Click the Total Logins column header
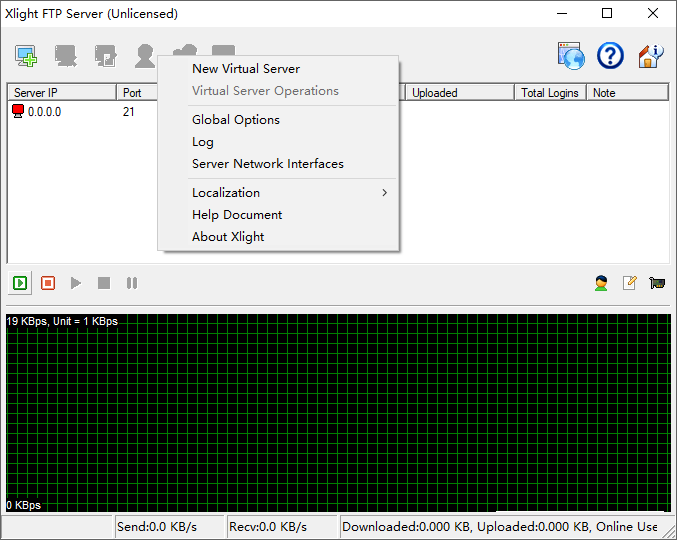677x540 pixels. (x=550, y=93)
